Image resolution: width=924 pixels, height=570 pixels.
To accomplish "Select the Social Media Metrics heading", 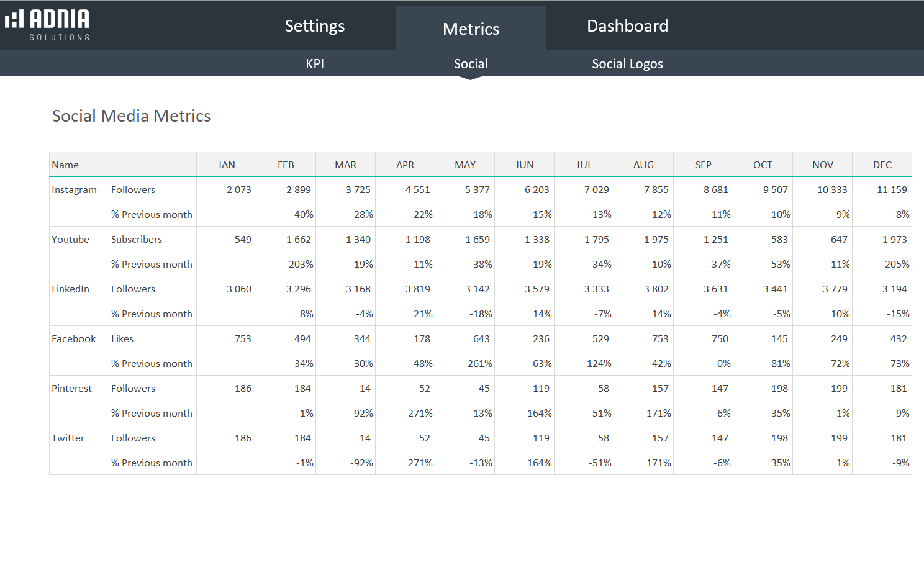I will 132,116.
